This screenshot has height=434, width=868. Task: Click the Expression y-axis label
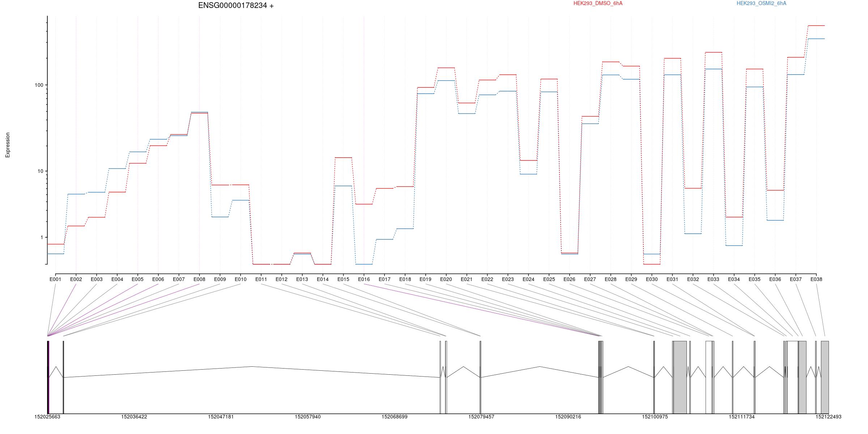click(8, 145)
